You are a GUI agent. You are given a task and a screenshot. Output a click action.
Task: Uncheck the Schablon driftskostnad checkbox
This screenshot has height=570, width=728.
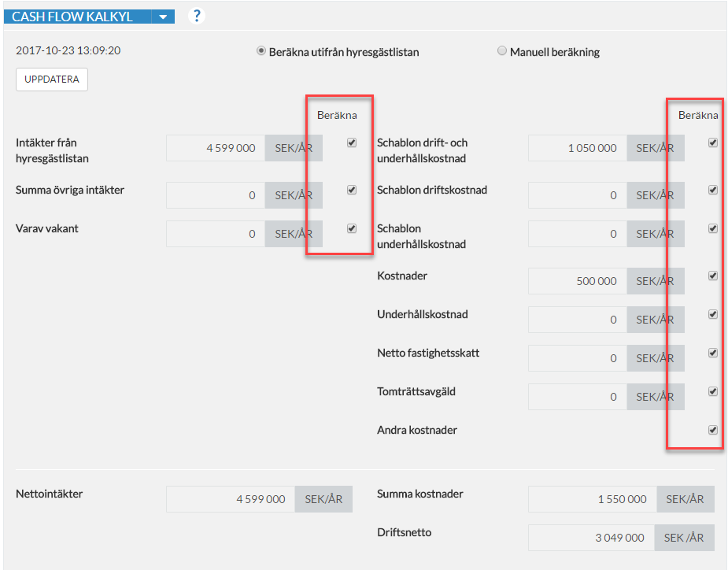tap(713, 190)
